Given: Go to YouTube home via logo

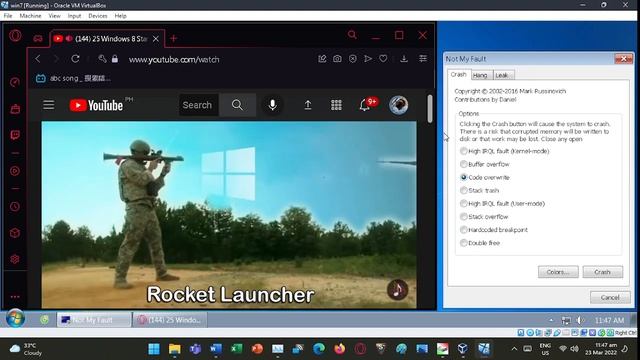Looking at the screenshot, I should tap(96, 105).
